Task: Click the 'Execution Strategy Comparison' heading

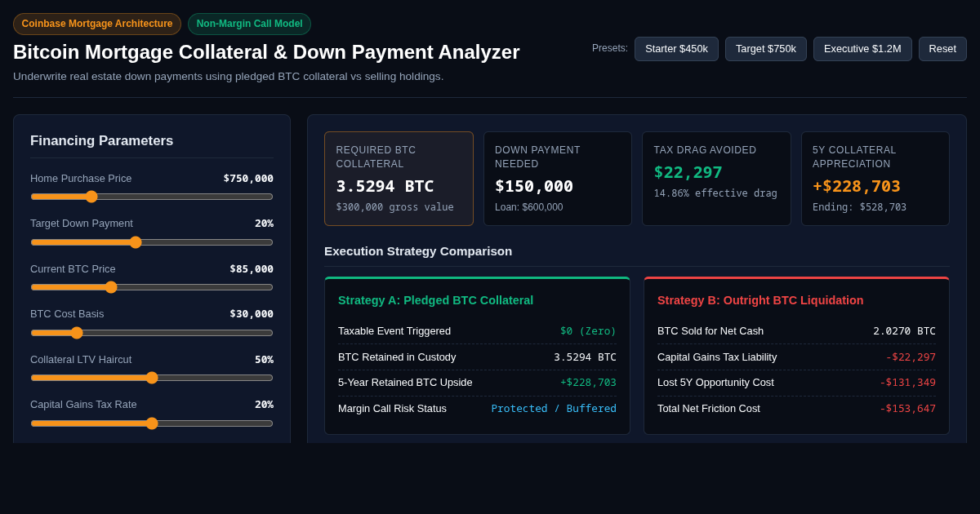Action: (x=418, y=251)
